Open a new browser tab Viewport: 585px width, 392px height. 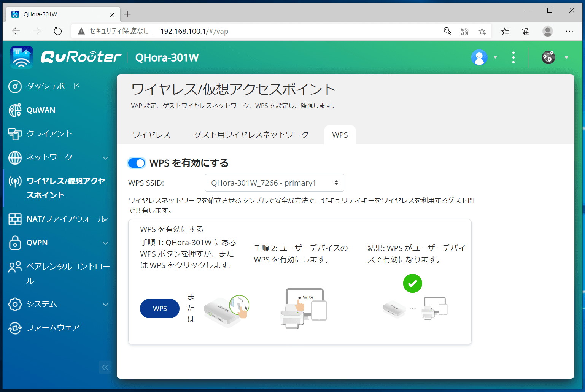point(127,14)
